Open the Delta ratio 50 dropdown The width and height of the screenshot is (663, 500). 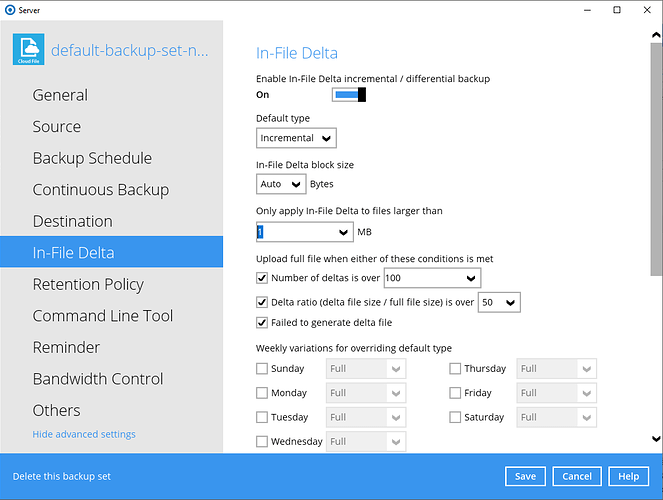tap(499, 302)
